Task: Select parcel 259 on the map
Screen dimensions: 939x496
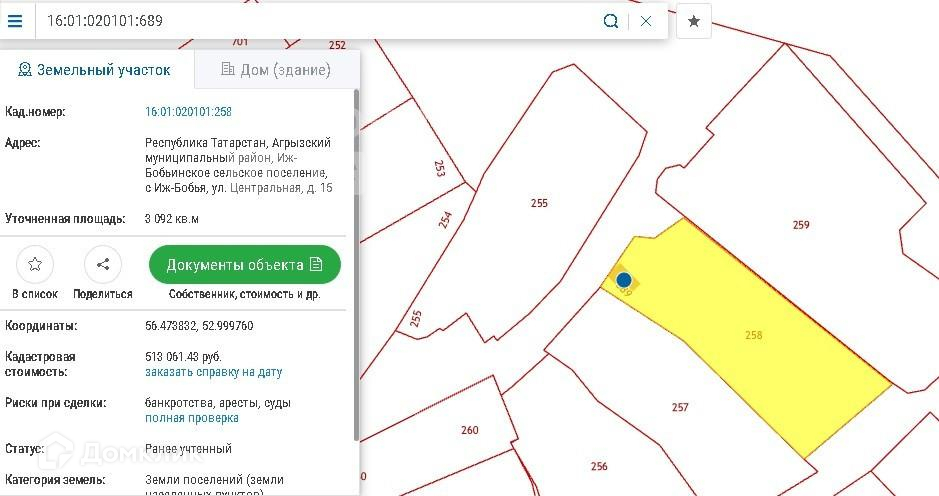Action: point(801,225)
